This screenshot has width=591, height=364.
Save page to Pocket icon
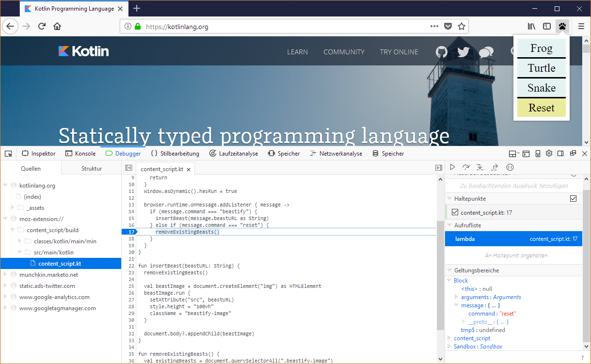[448, 27]
